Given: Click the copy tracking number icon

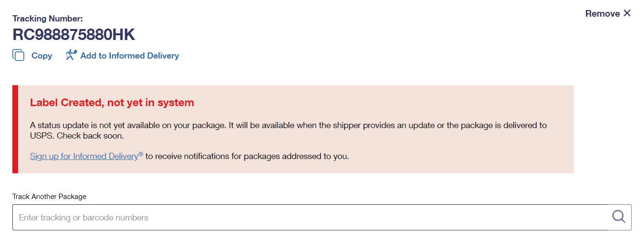Looking at the screenshot, I should [x=19, y=55].
